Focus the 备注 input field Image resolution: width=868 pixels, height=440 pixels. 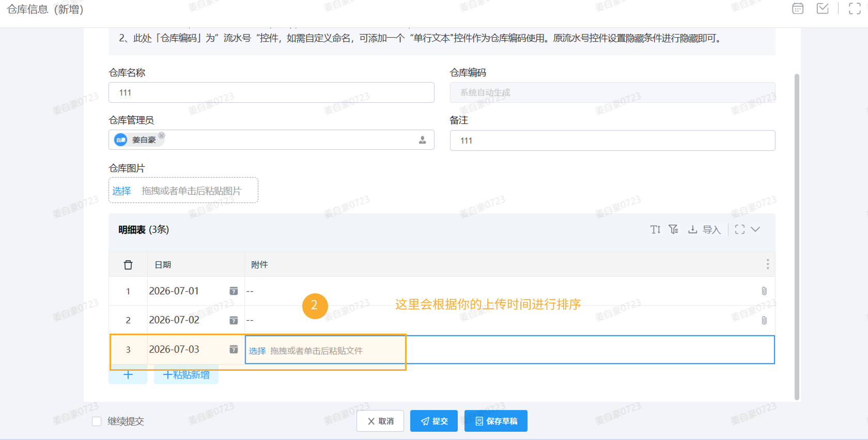tap(612, 140)
